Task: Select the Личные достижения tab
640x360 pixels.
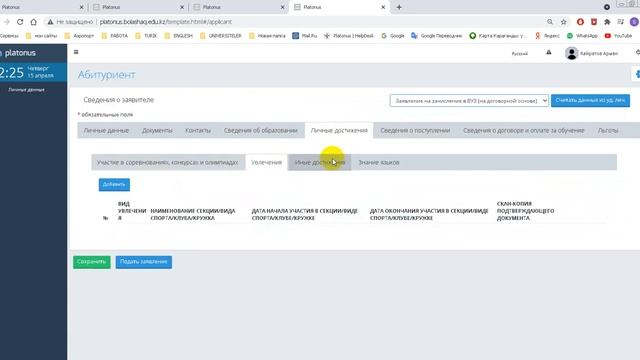Action: point(339,131)
